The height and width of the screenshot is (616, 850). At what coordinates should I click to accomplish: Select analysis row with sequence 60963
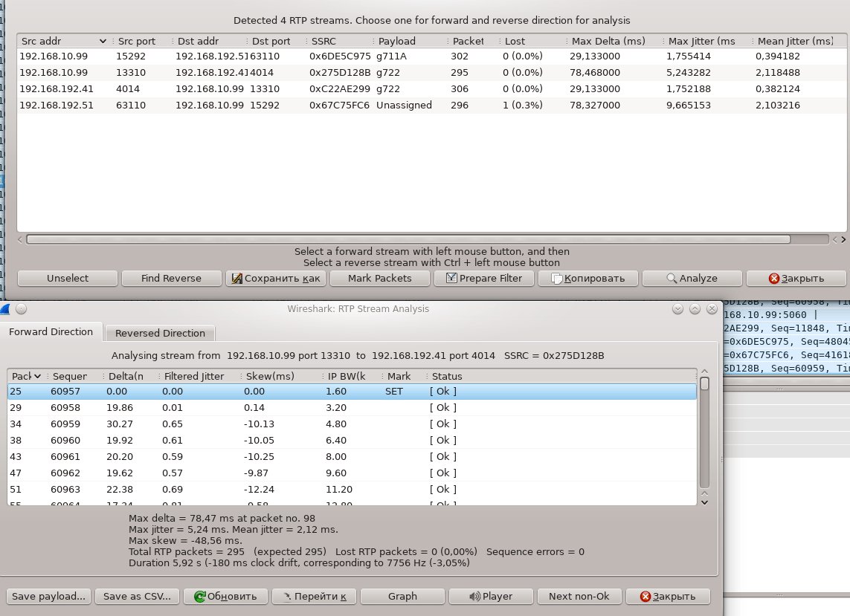coord(352,489)
